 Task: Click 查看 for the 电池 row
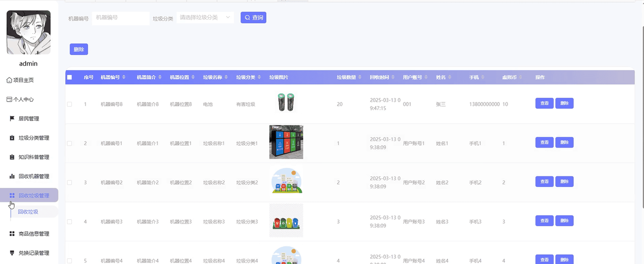544,103
